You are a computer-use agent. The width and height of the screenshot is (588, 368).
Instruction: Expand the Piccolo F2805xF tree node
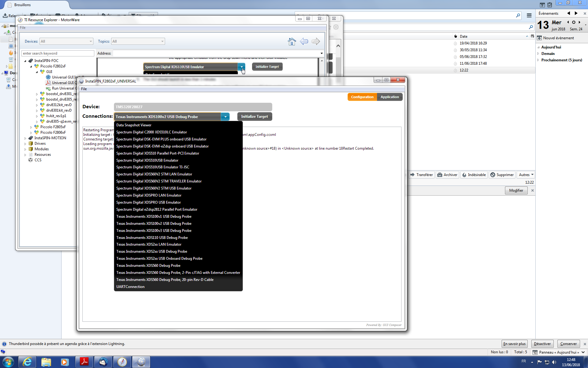[x=31, y=127]
